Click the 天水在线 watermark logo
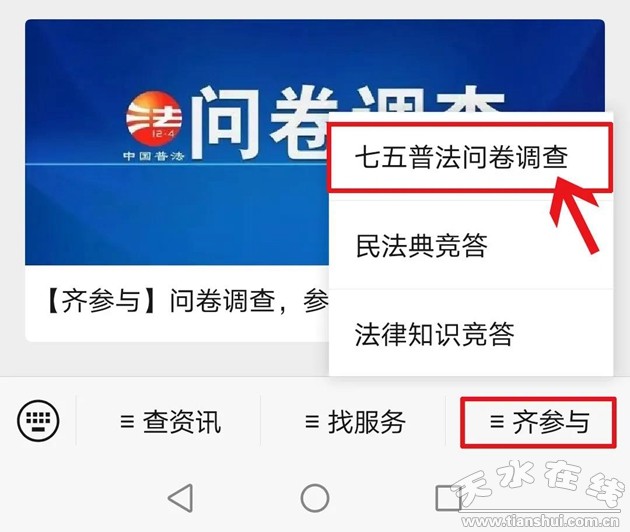 coord(538,485)
